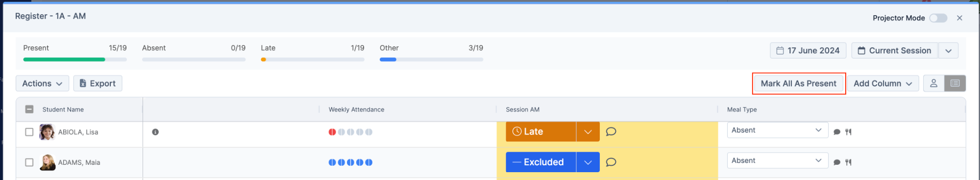Switch to list view icon

click(x=955, y=84)
